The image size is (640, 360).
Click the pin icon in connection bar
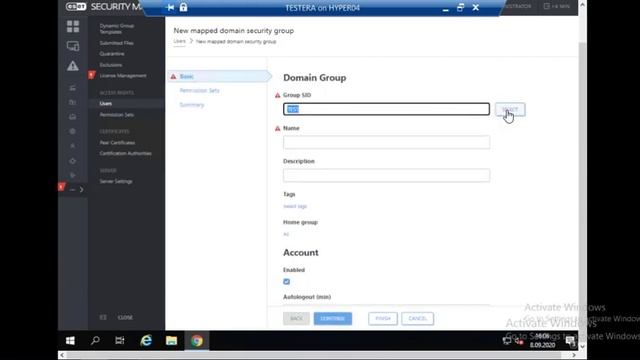coord(170,7)
